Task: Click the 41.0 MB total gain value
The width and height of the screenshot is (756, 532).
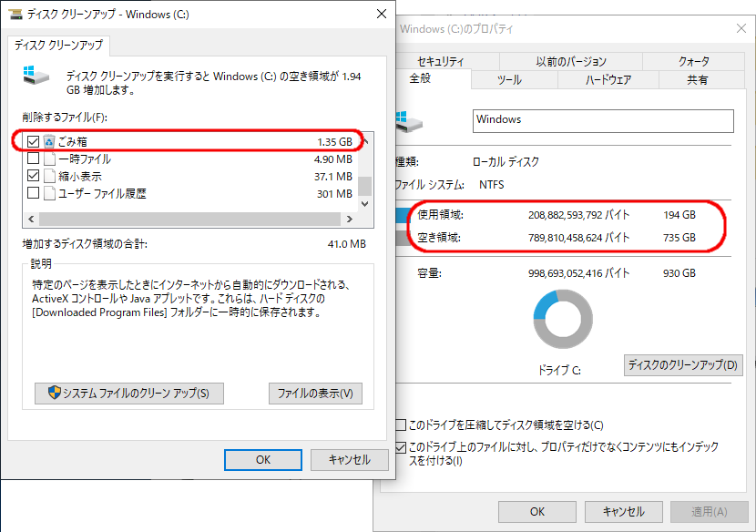Action: (347, 244)
